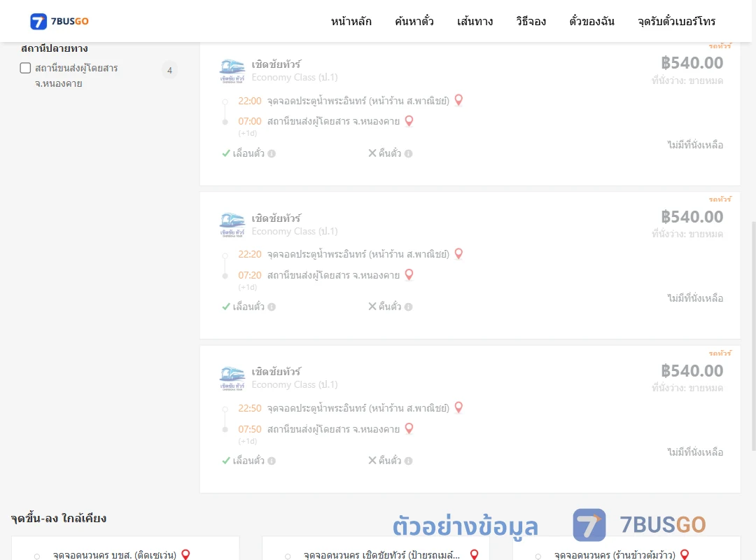Show เลื่อนตั๋ว info icon on 22:50 trip

click(272, 461)
